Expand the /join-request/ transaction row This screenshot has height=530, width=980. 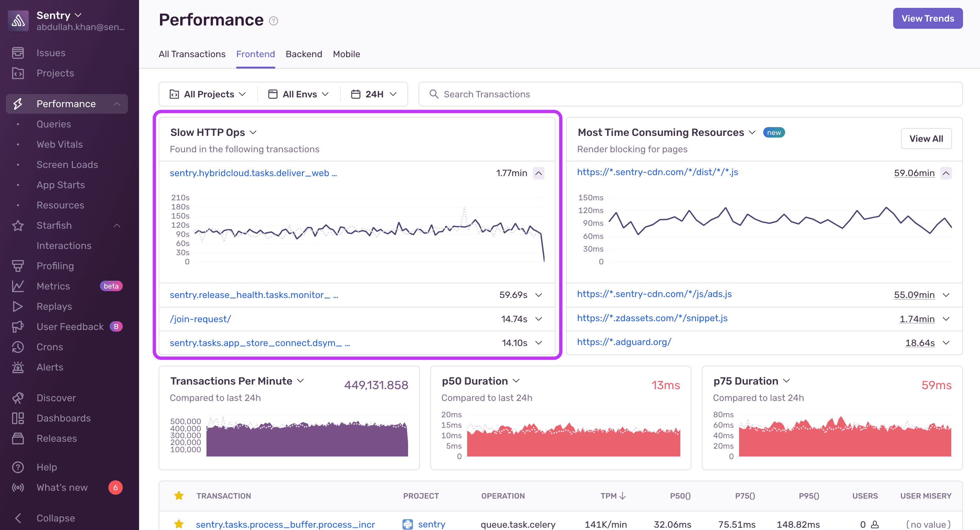[x=539, y=319]
